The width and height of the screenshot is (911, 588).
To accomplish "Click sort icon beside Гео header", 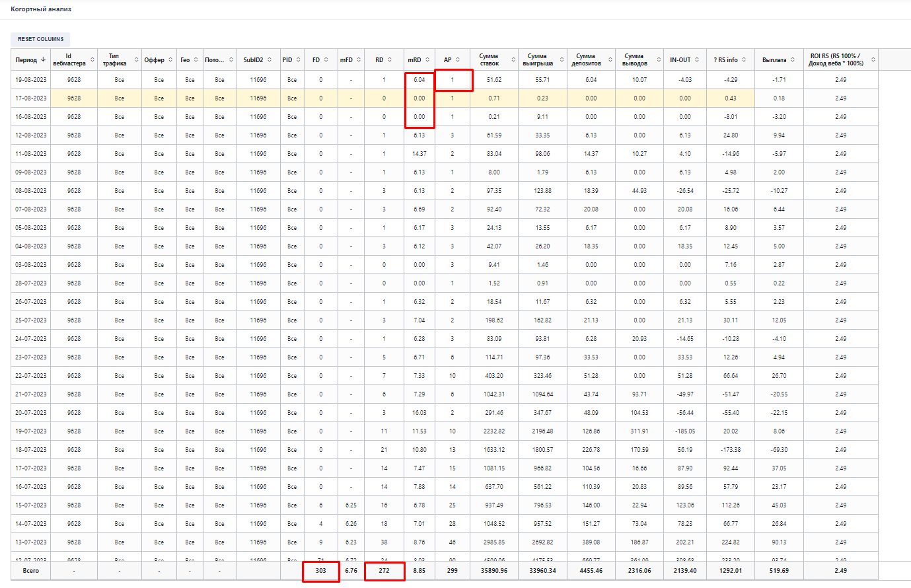I will (197, 59).
